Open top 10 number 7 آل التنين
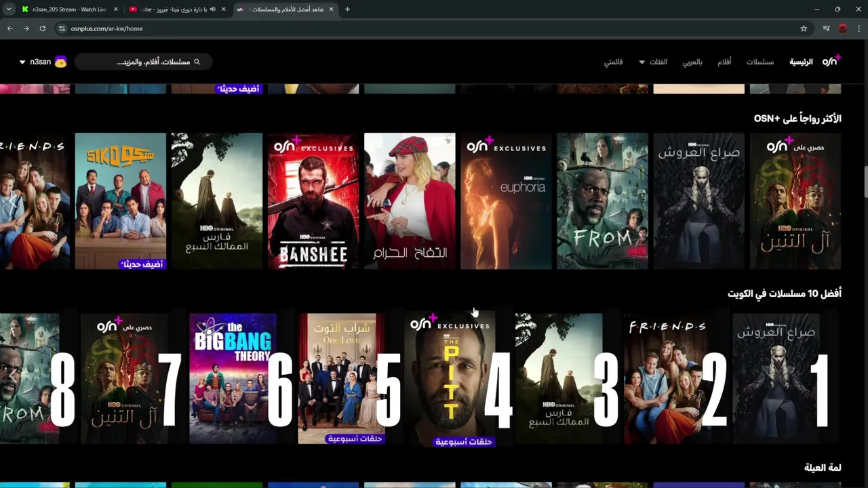This screenshot has width=868, height=488. [132, 378]
